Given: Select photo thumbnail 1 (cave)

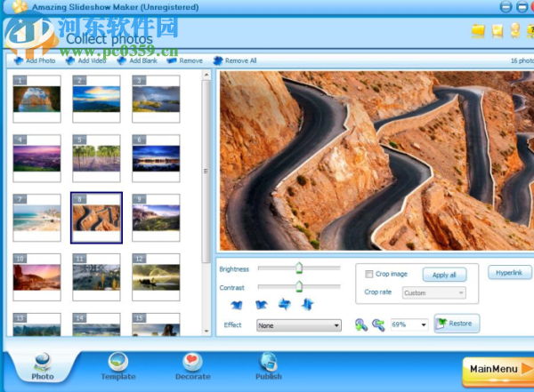Looking at the screenshot, I should pyautogui.click(x=36, y=99).
